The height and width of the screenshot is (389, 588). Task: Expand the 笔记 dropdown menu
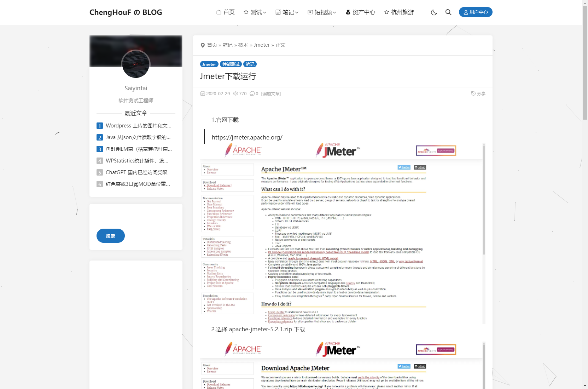tap(287, 12)
